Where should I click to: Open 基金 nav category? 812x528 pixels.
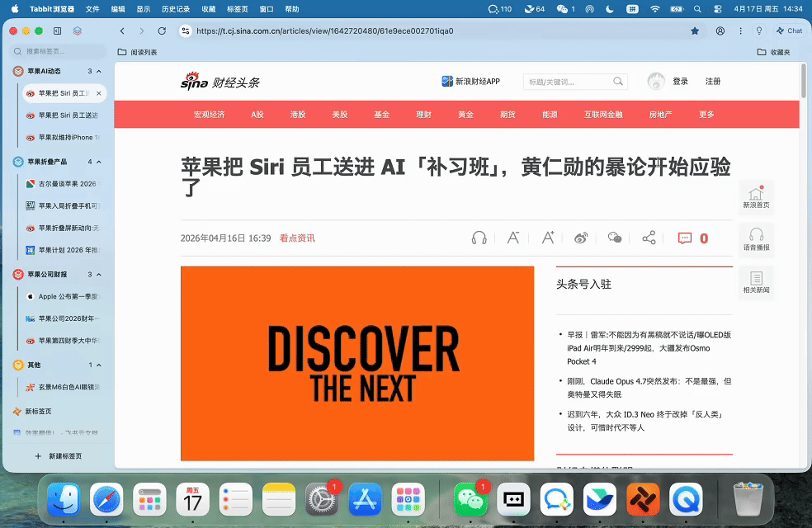[382, 115]
